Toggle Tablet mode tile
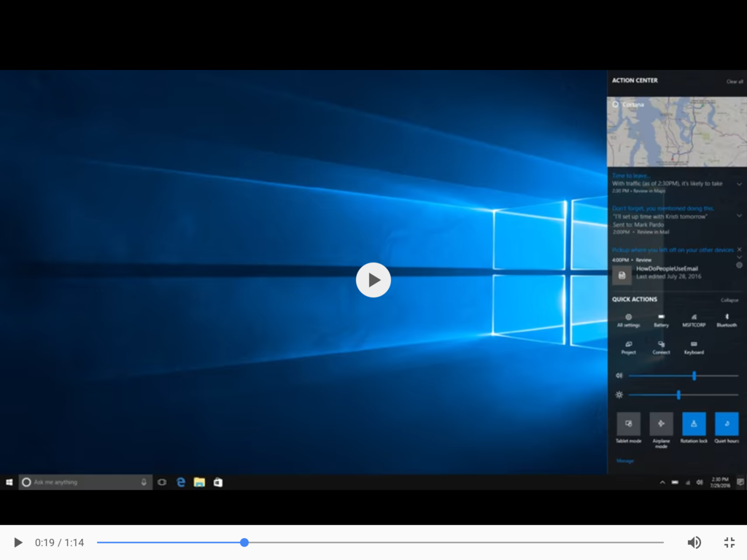The width and height of the screenshot is (747, 560). (x=628, y=424)
